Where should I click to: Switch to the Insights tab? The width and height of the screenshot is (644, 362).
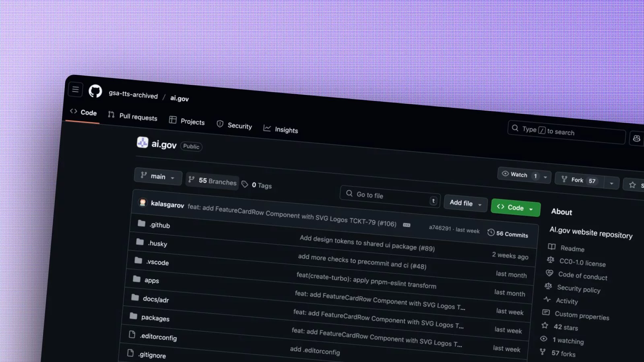point(281,129)
